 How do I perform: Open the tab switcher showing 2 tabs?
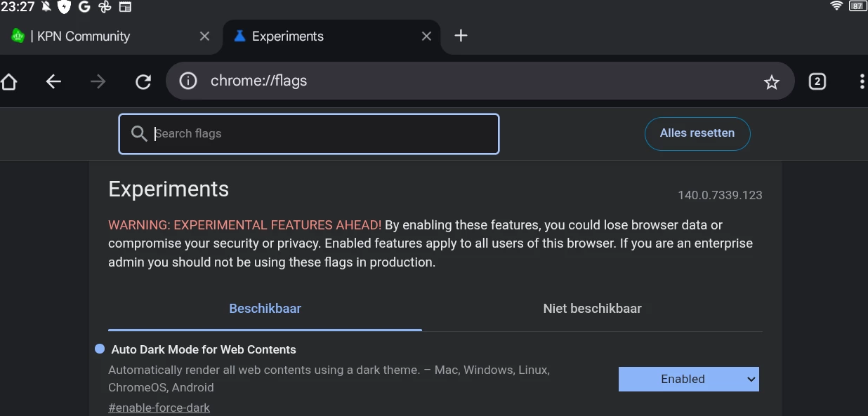coord(817,81)
